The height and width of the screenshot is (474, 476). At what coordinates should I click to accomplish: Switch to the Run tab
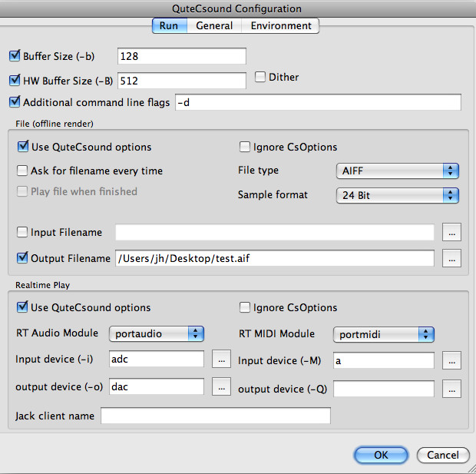coord(170,26)
